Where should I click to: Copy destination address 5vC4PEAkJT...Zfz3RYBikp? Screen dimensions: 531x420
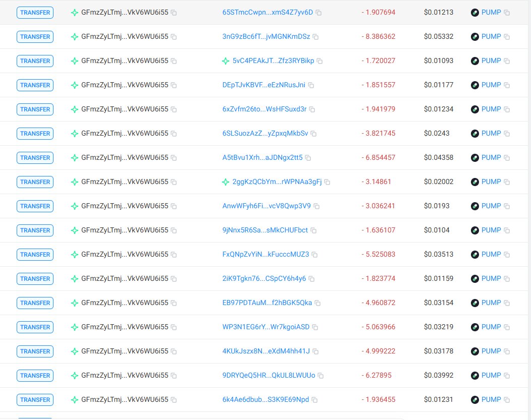(320, 61)
